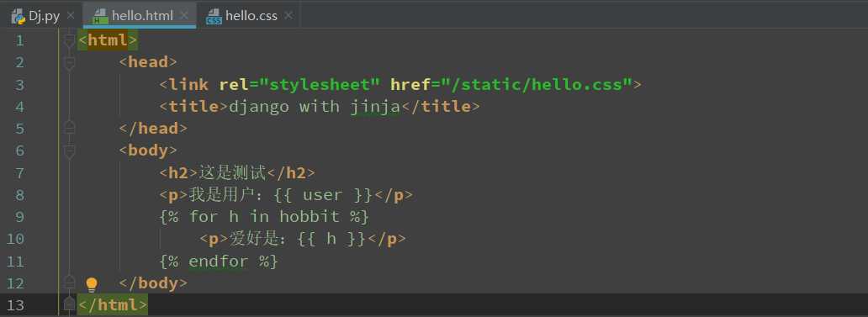The image size is (868, 317).
Task: Click the Python file icon on Dj.py tab
Action: [x=19, y=16]
